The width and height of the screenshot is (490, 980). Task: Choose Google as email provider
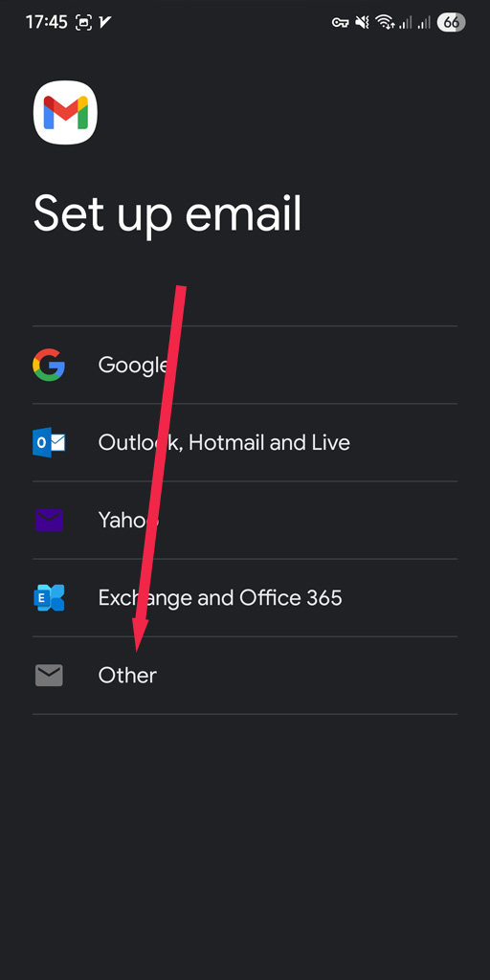(245, 365)
